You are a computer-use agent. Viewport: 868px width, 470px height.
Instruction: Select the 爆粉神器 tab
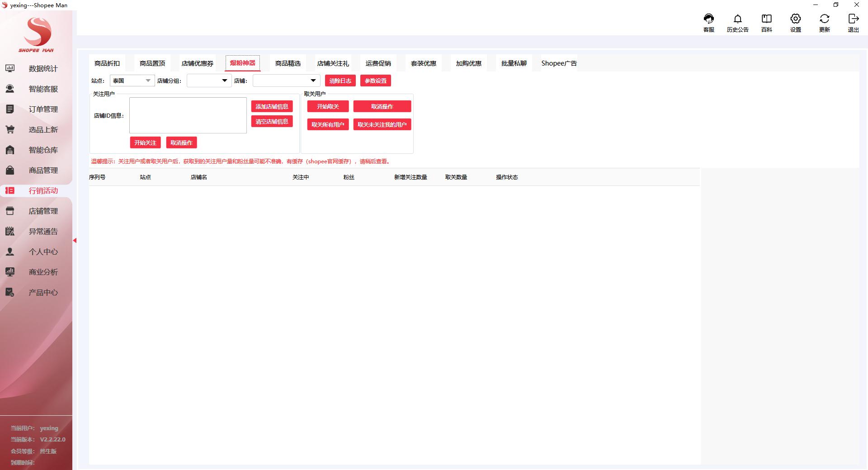coord(243,63)
